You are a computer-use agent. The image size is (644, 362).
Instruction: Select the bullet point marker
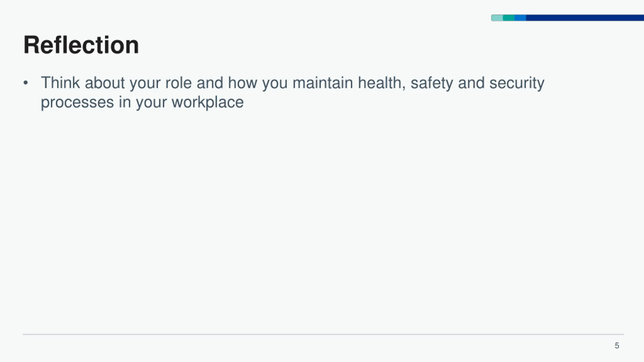(x=25, y=83)
